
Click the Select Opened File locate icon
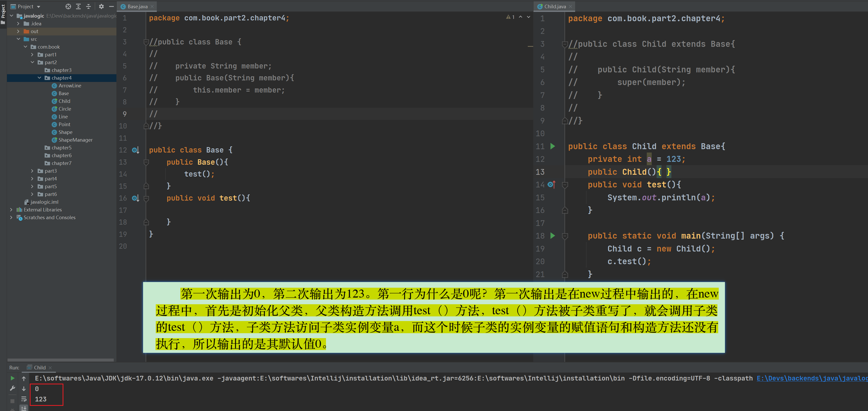point(68,6)
